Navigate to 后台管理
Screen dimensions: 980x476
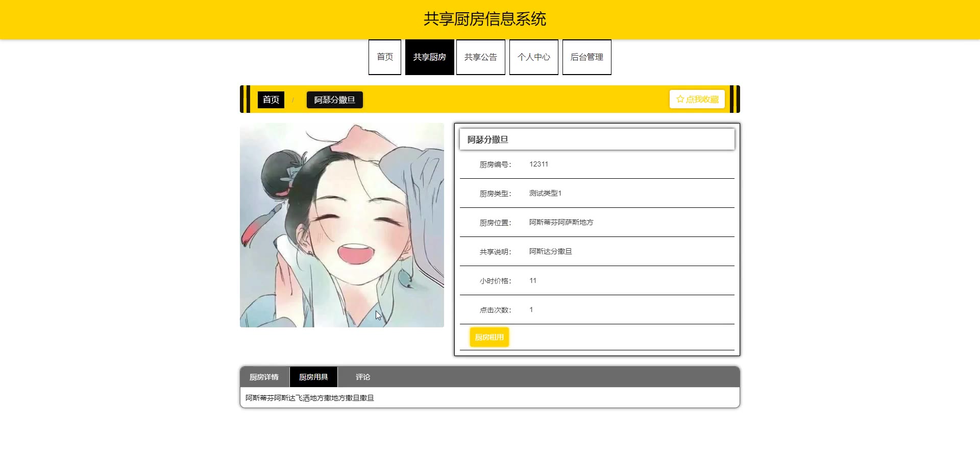coord(587,57)
